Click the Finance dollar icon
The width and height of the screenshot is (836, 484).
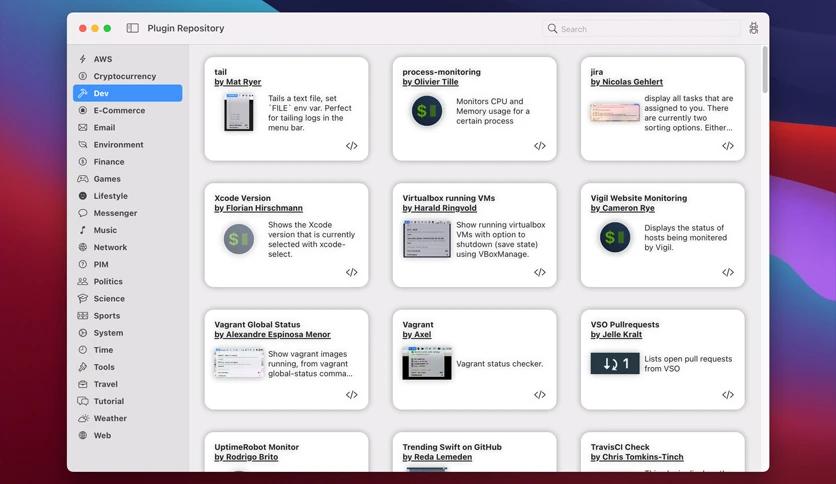83,162
